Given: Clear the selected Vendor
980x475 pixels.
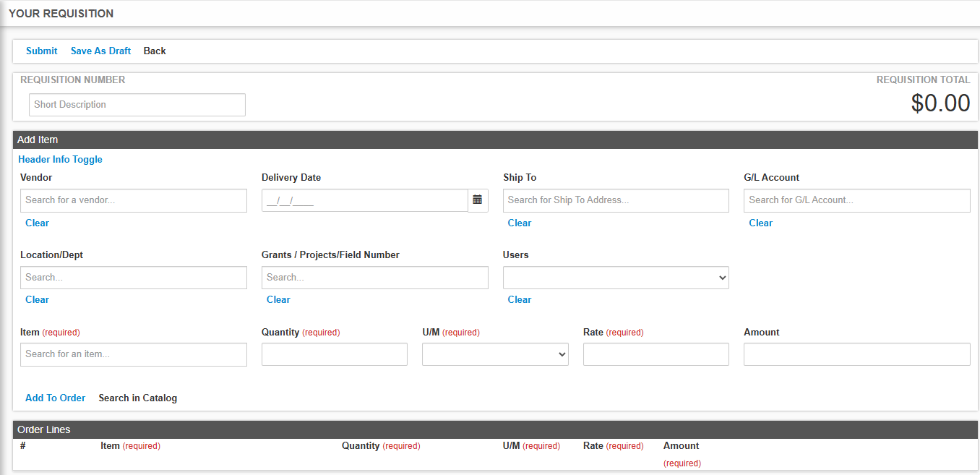Looking at the screenshot, I should (37, 222).
